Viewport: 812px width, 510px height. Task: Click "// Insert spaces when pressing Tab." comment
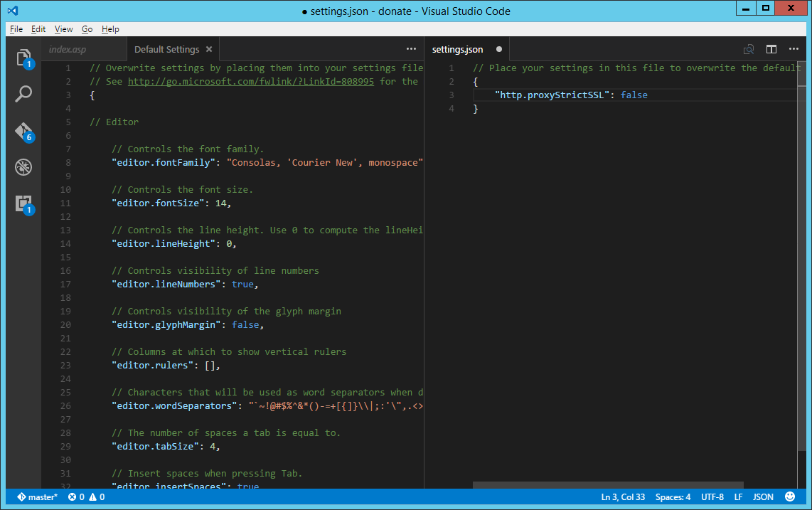[207, 473]
